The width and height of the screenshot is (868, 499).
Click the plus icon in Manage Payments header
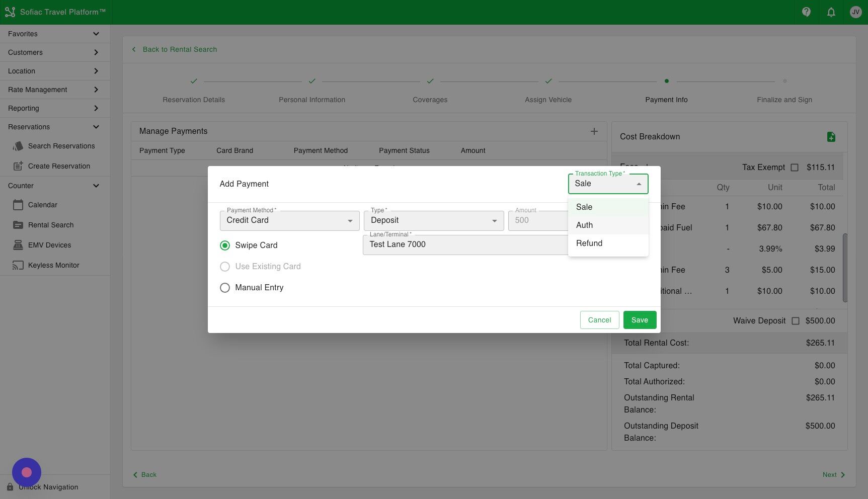coord(594,131)
